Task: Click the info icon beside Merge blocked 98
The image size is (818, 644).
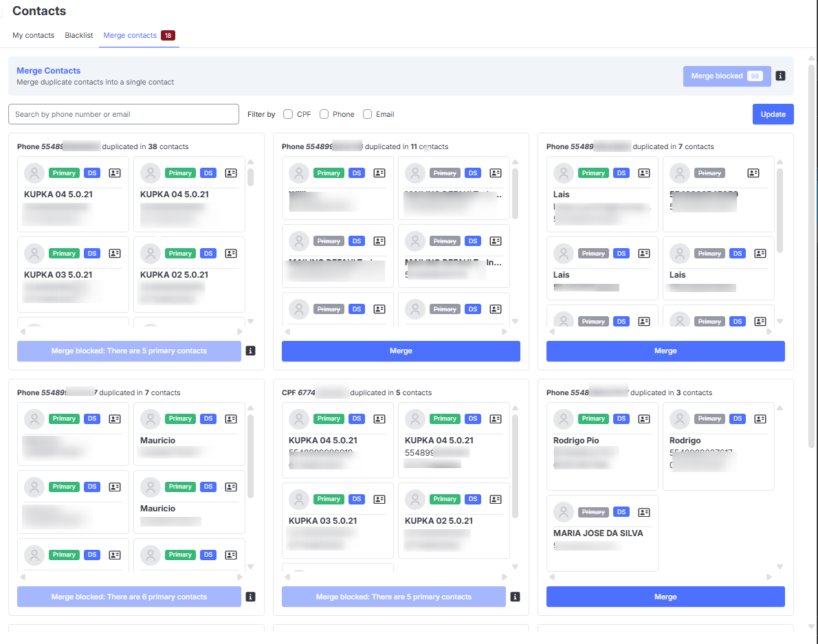Action: pos(780,76)
